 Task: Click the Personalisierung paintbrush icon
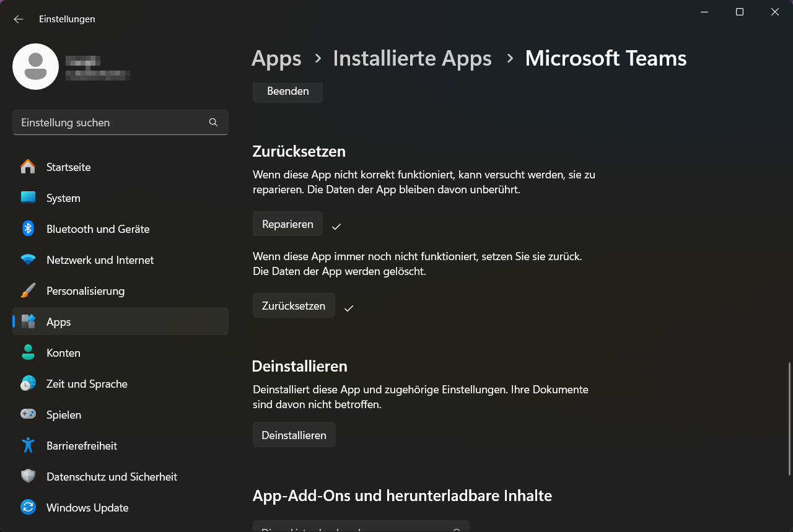pos(28,291)
